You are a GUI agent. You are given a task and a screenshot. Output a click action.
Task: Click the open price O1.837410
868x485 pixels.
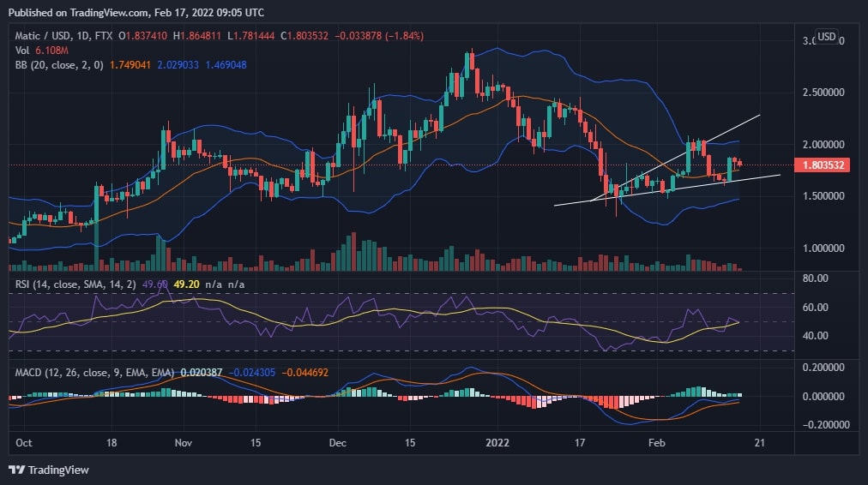point(143,36)
